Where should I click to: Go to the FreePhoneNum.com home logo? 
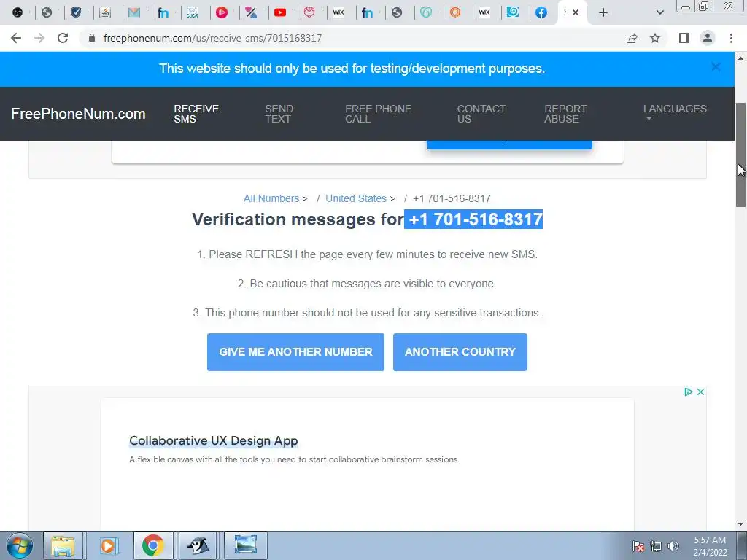pyautogui.click(x=78, y=114)
